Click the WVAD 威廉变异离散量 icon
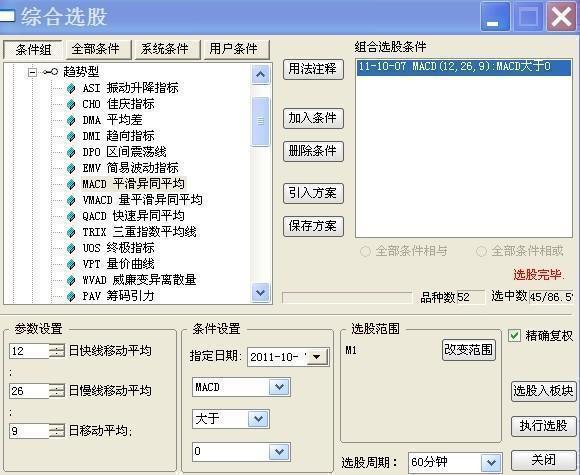 (70, 280)
